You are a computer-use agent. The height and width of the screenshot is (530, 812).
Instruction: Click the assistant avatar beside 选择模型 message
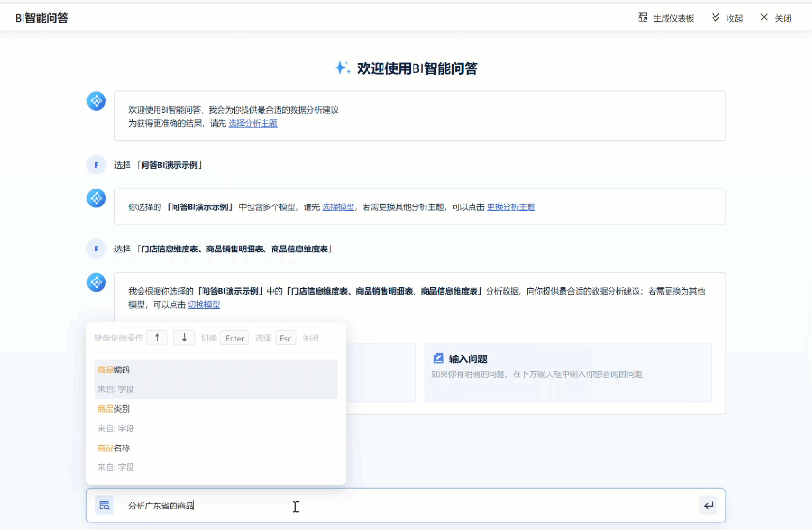point(96,199)
